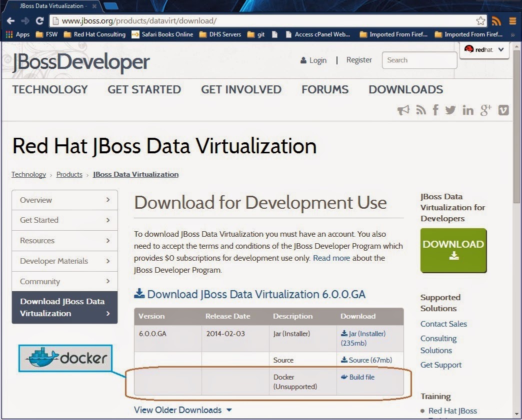
Task: Open the Red Hat JBoss training link
Action: coord(452,411)
